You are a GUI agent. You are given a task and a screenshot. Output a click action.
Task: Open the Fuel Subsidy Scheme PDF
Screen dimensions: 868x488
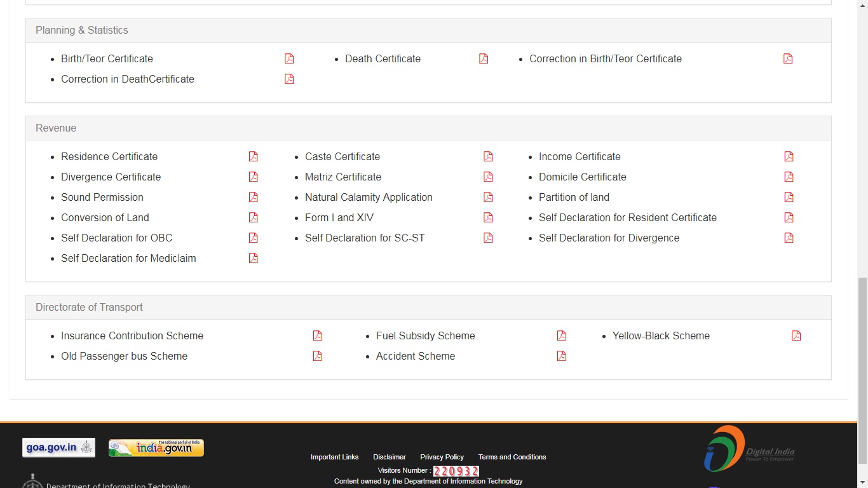pyautogui.click(x=561, y=335)
